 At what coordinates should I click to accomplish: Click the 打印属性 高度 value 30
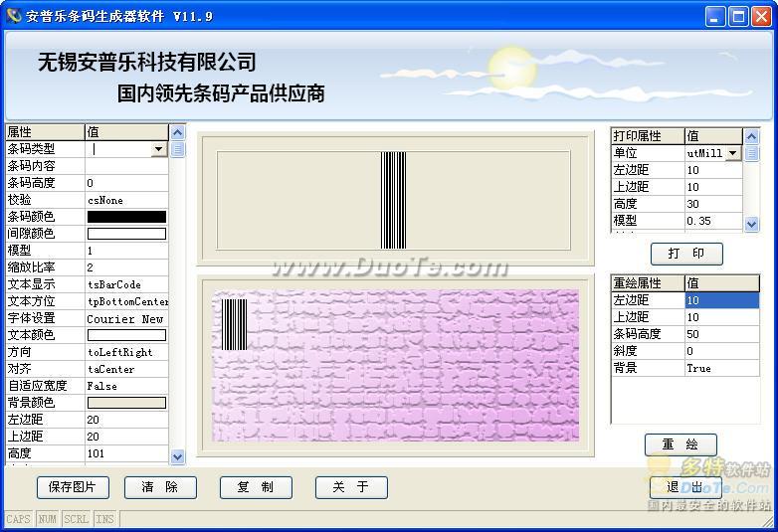713,204
